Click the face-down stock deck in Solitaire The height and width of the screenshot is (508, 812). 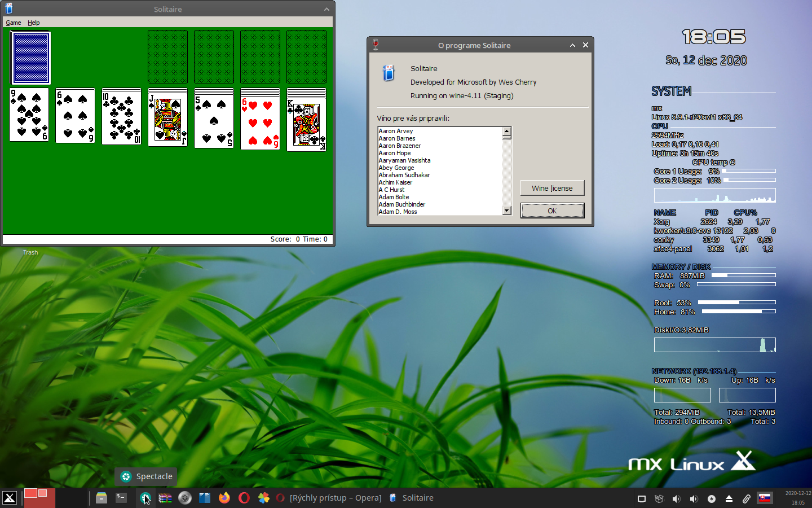click(x=30, y=58)
